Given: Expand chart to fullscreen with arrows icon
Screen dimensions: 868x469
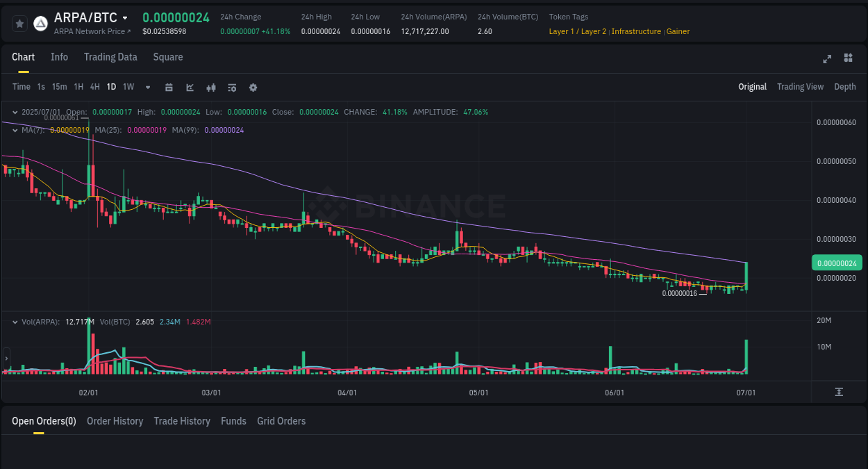Looking at the screenshot, I should coord(826,58).
